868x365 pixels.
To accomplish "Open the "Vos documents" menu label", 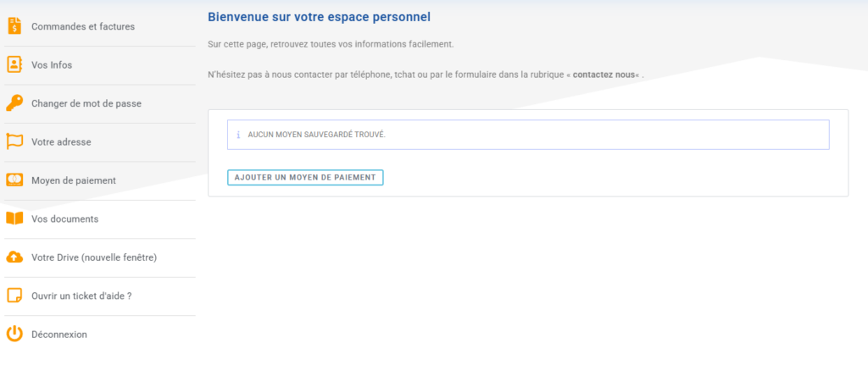I will pyautogui.click(x=65, y=218).
